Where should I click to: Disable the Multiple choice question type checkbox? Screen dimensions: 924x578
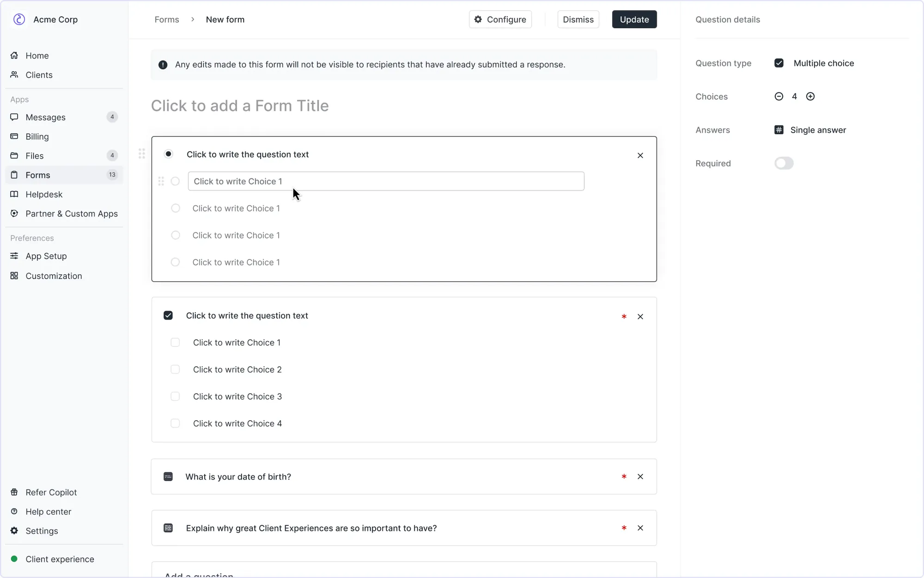779,63
